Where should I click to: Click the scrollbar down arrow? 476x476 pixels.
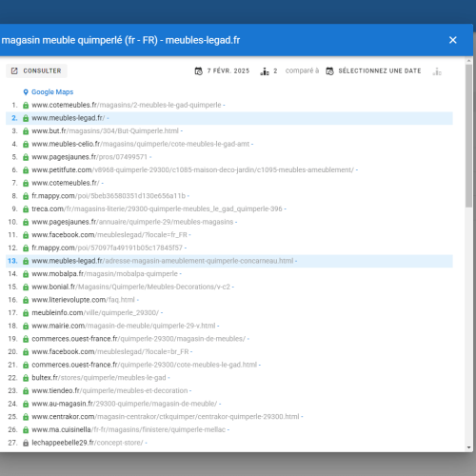468,447
